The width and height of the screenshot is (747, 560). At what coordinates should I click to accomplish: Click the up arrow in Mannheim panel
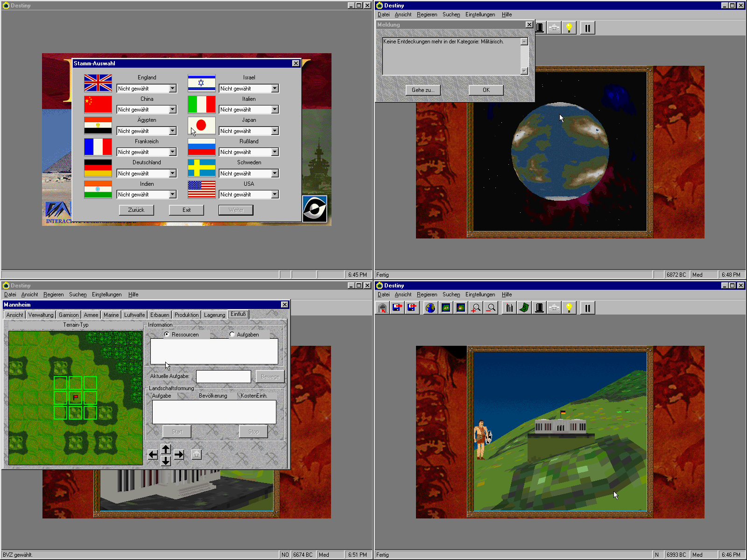pos(166,449)
